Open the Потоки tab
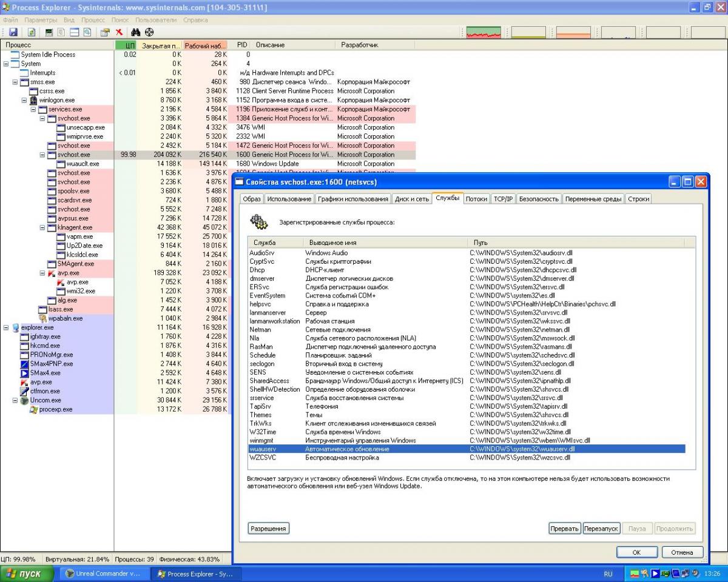 tap(476, 199)
